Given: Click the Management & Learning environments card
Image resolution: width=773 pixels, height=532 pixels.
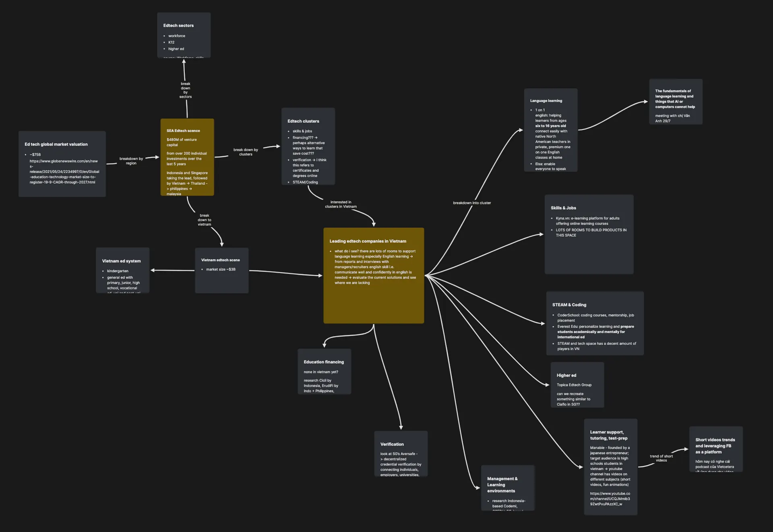Looking at the screenshot, I should point(507,488).
